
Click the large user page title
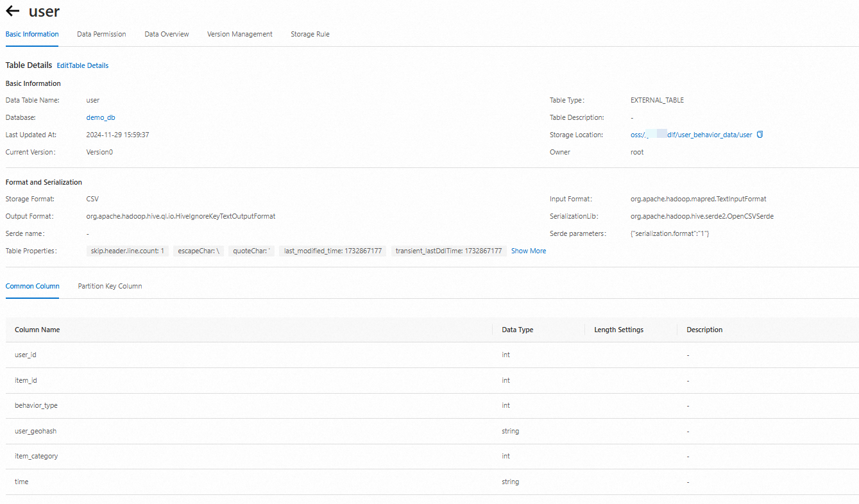point(44,12)
